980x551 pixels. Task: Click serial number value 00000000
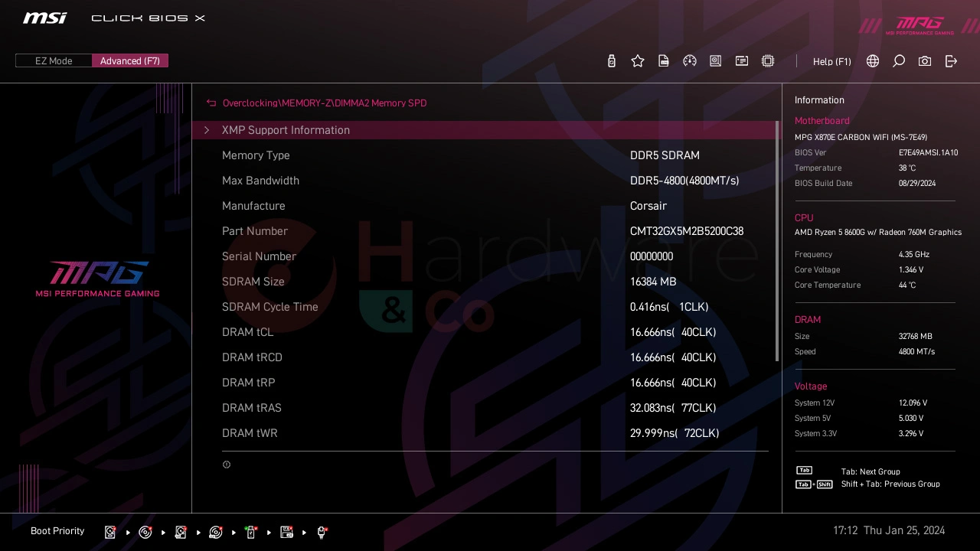(x=652, y=256)
